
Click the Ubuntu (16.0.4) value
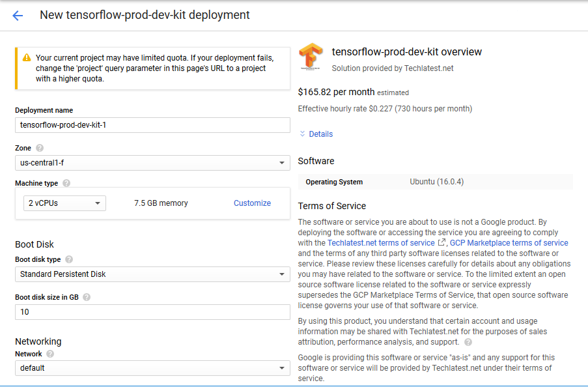tap(436, 182)
